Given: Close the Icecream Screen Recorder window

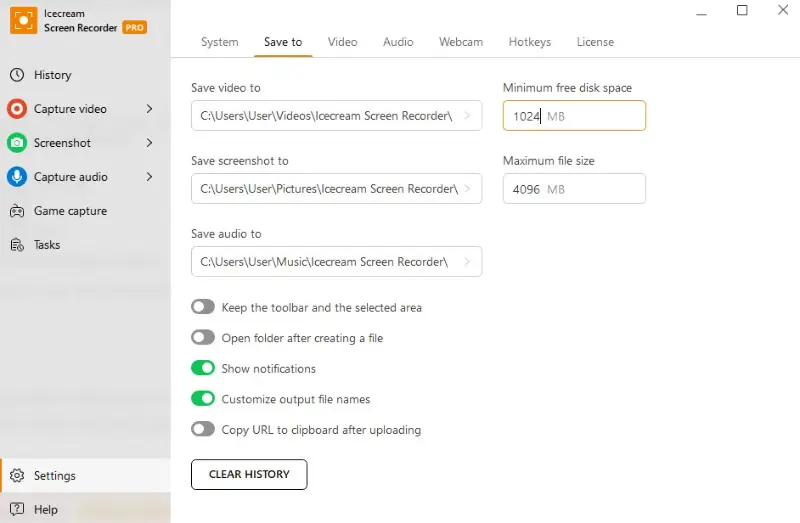Looking at the screenshot, I should pos(783,10).
